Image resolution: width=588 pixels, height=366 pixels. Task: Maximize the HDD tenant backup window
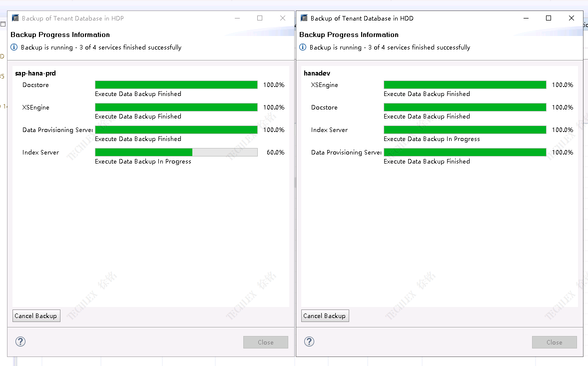[x=549, y=18]
